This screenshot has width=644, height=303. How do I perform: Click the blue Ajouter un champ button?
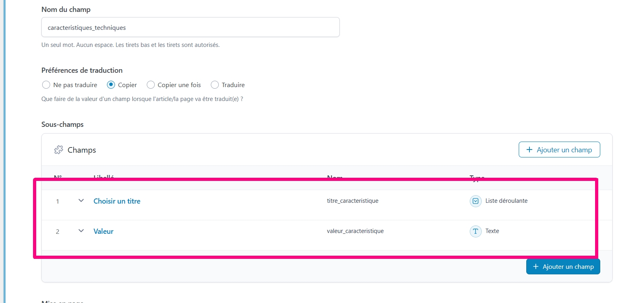[x=563, y=267]
